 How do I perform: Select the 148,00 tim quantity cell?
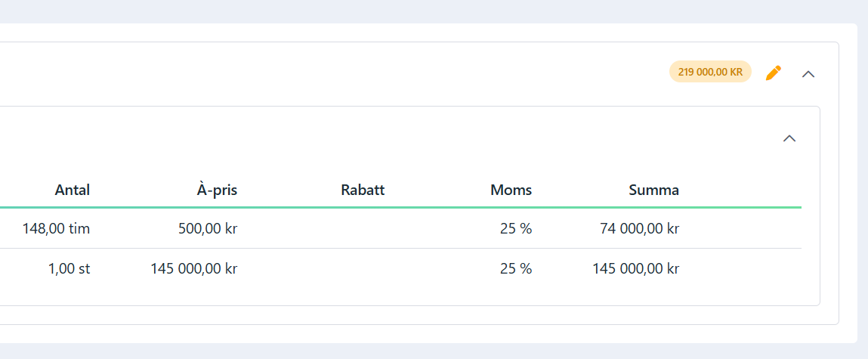pos(56,228)
